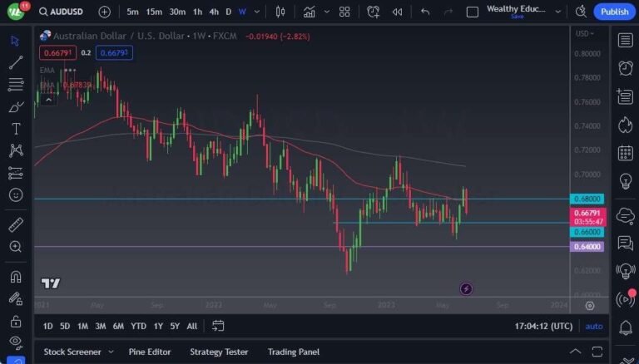This screenshot has width=639, height=364.
Task: Open the Ideas lightbulb panel icon
Action: tap(625, 182)
